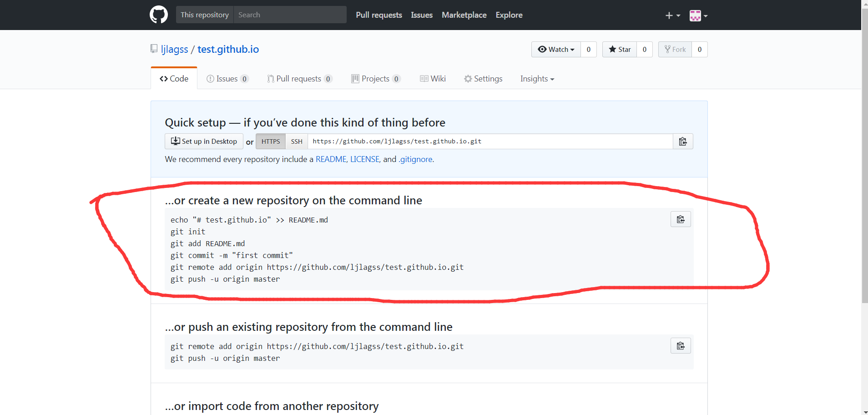Click the 'git commit -m "first commit"' line
The width and height of the screenshot is (868, 415).
[x=232, y=255]
